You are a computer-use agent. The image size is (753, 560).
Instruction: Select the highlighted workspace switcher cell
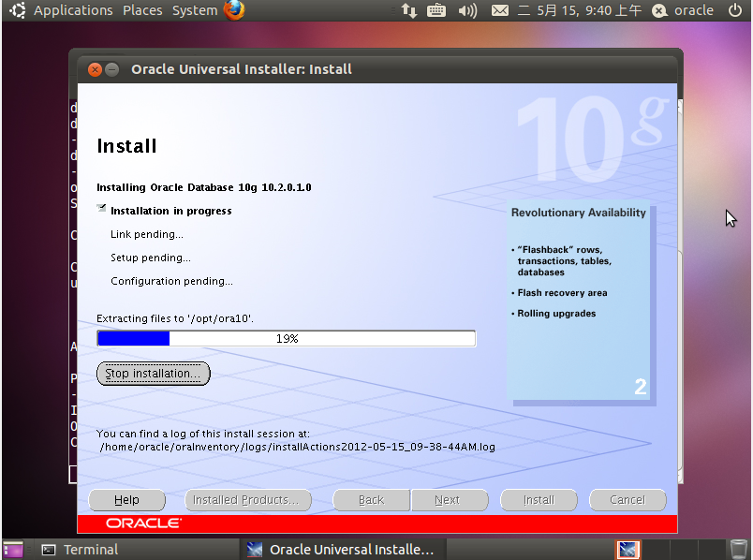(627, 550)
